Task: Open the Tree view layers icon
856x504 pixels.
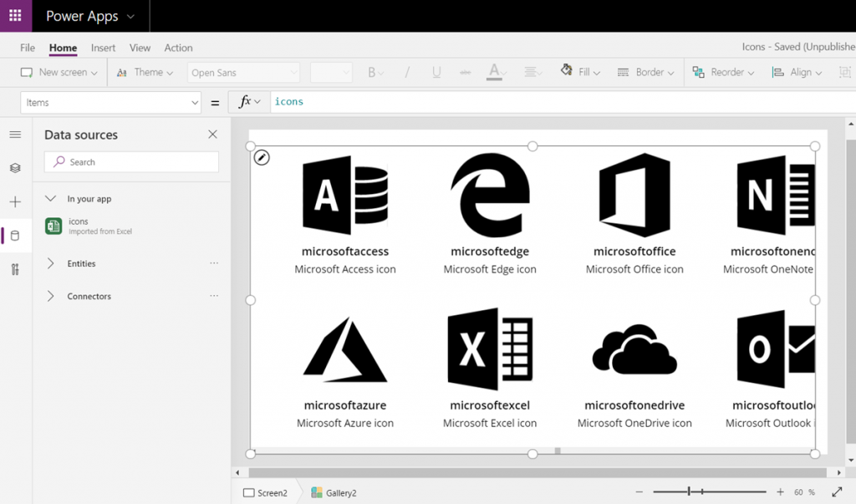Action: [x=15, y=168]
